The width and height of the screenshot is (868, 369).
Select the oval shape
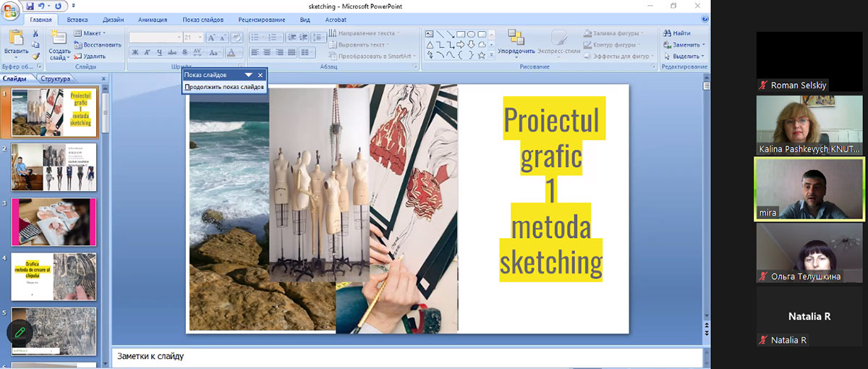click(471, 33)
